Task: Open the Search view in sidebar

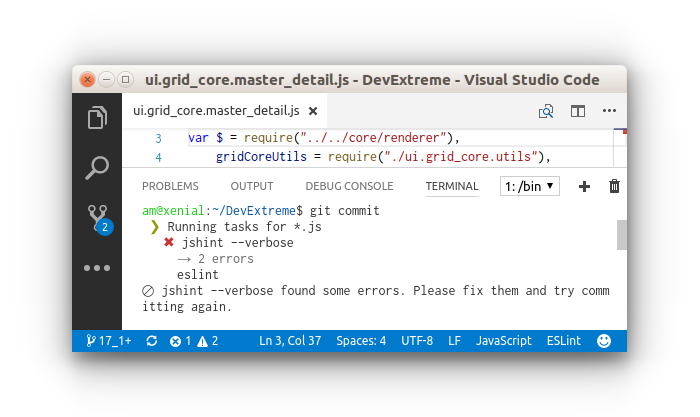Action: [x=97, y=167]
